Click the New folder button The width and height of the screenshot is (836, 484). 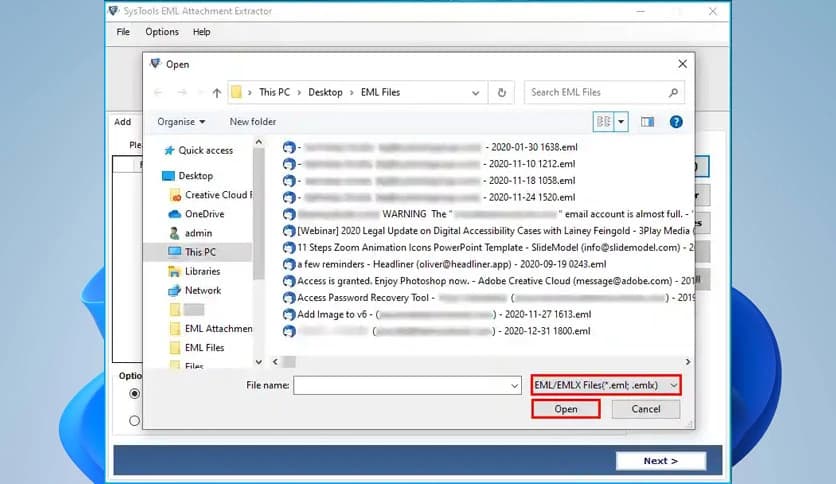tap(253, 122)
